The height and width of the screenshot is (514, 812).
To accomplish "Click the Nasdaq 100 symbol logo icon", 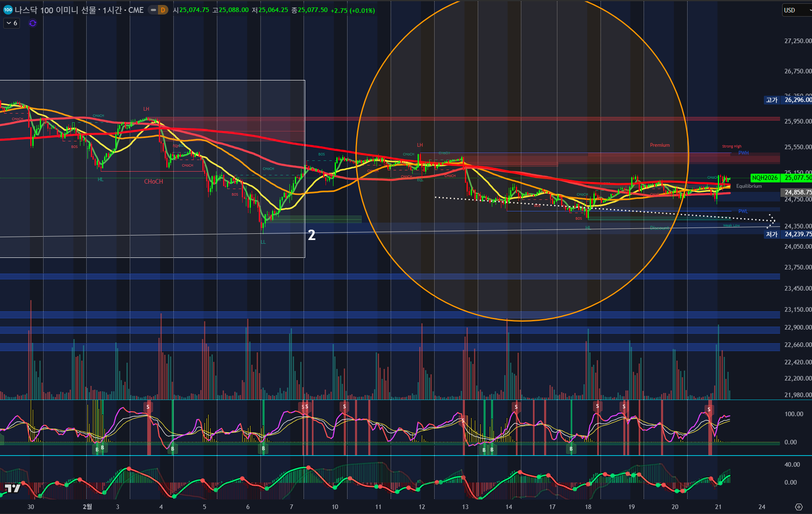I will click(7, 10).
